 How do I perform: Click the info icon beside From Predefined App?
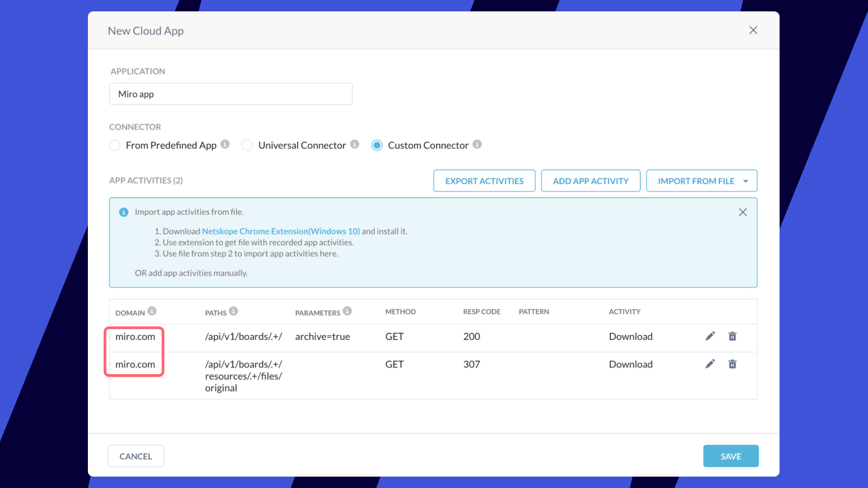click(225, 144)
